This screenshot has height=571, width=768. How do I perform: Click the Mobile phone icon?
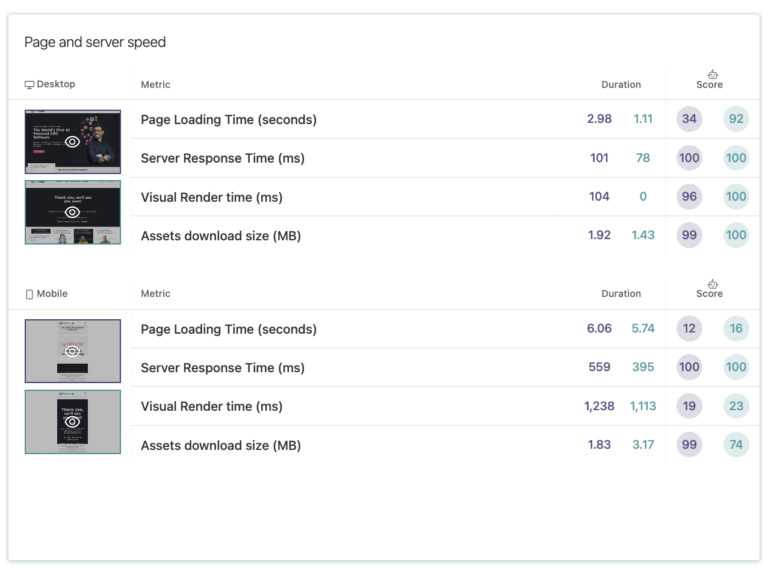[29, 294]
